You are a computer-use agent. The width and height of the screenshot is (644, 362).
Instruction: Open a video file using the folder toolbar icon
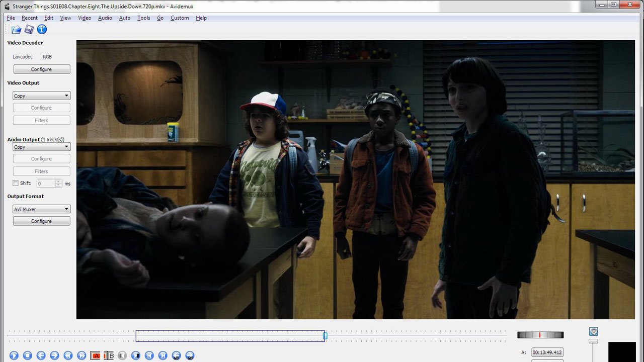point(16,29)
